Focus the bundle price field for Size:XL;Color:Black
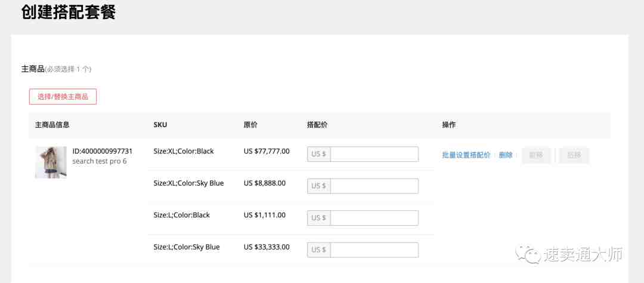The width and height of the screenshot is (644, 283). [x=374, y=154]
